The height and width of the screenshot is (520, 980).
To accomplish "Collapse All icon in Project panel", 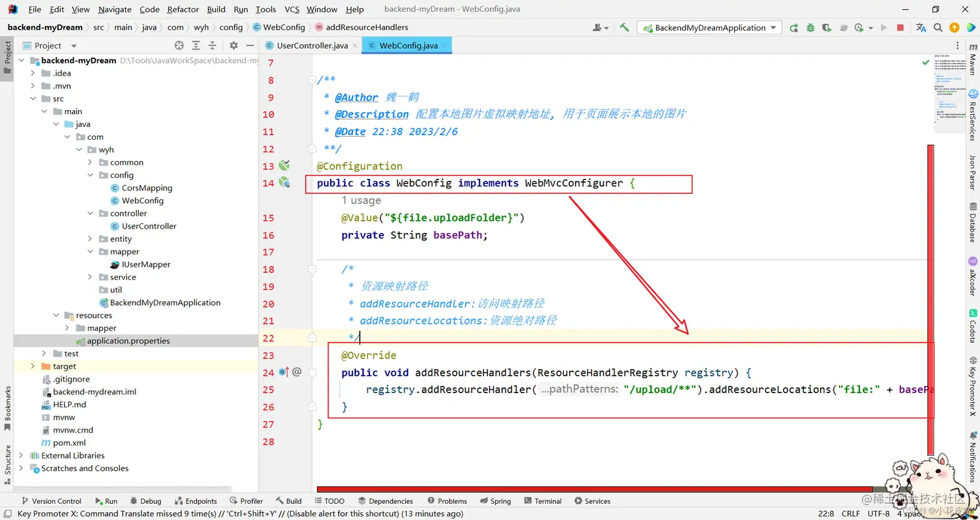I will 212,45.
